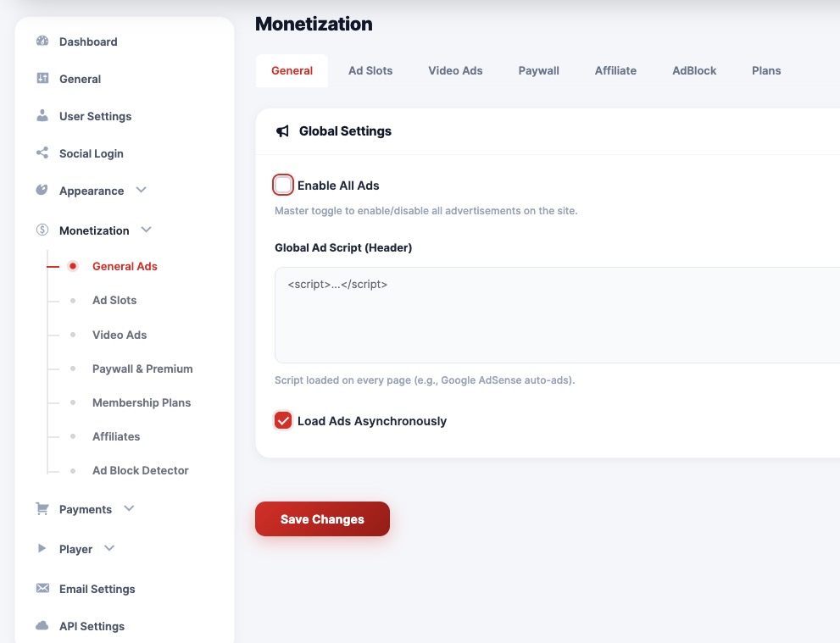Click the Payments shopping cart icon
This screenshot has height=643, width=840.
(42, 509)
